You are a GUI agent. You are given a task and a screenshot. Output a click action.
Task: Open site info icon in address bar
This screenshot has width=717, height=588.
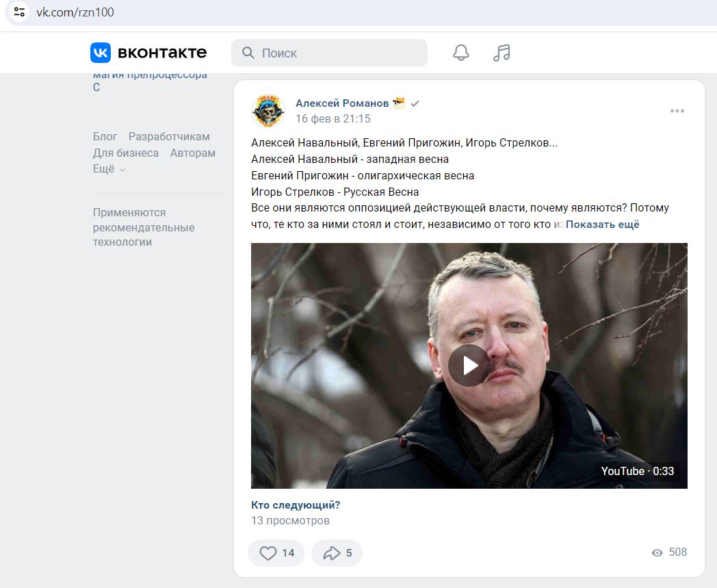point(19,12)
